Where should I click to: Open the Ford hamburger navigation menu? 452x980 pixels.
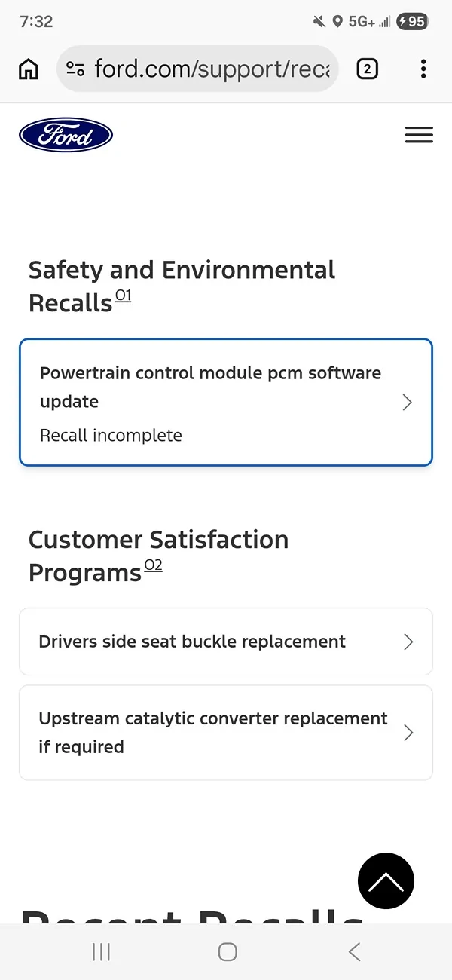tap(419, 135)
